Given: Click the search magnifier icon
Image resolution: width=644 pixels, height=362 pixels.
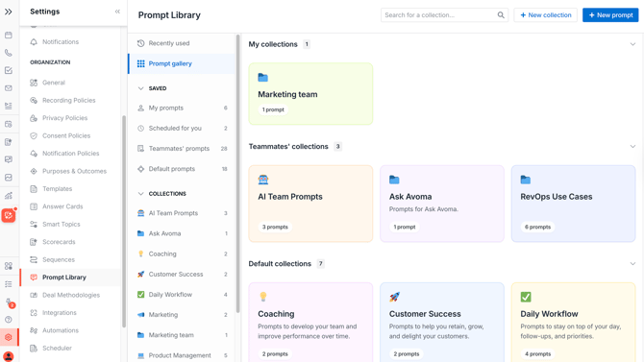Looking at the screenshot, I should pyautogui.click(x=501, y=15).
